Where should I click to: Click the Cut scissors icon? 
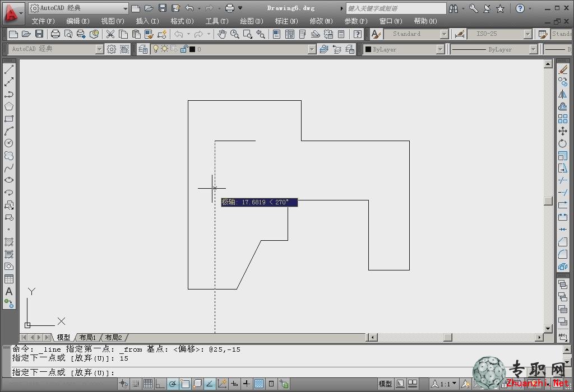pos(110,34)
